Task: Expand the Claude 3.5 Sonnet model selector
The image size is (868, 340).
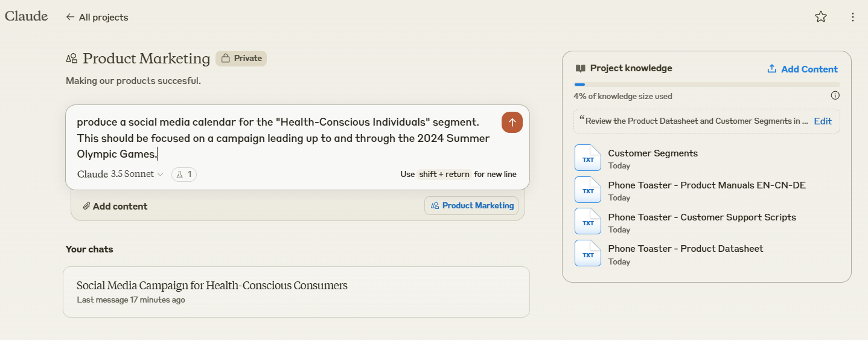Action: (120, 175)
